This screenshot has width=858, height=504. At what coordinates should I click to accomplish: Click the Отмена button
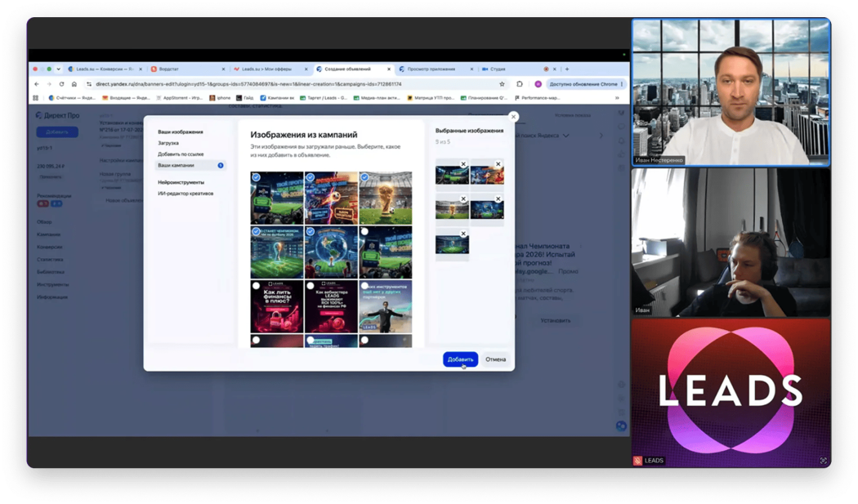tap(495, 359)
